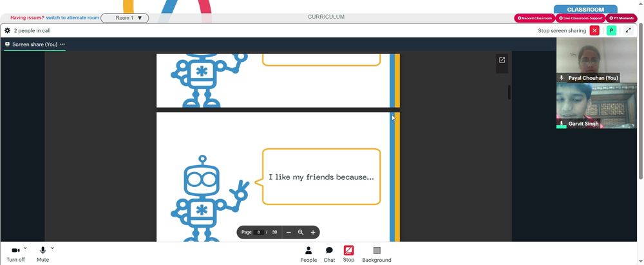Select Payal Chouhan video thumbnail

click(x=596, y=60)
